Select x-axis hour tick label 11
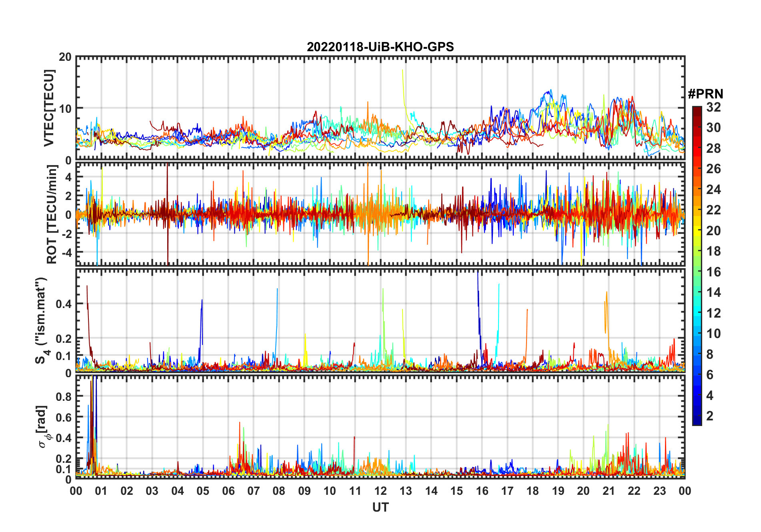 point(355,491)
